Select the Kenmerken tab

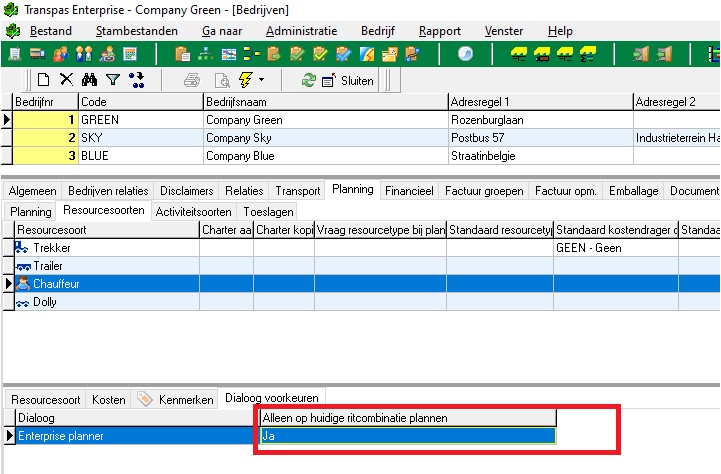pyautogui.click(x=184, y=399)
